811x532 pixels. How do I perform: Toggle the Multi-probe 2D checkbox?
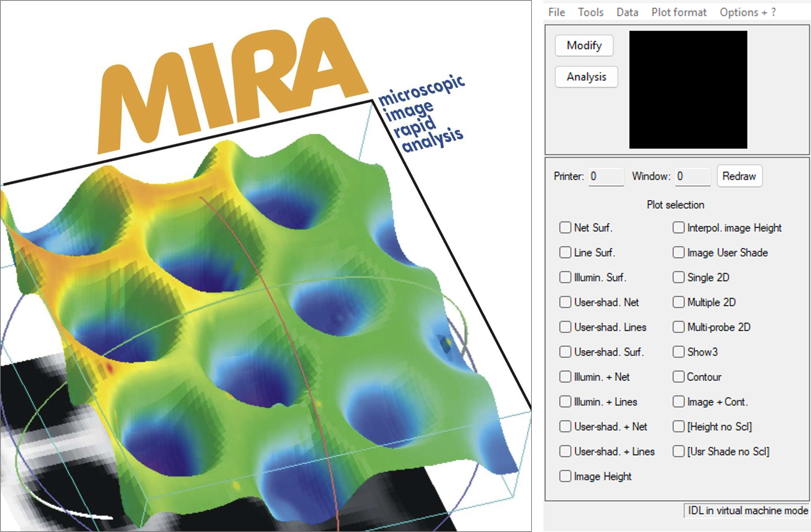pos(679,327)
